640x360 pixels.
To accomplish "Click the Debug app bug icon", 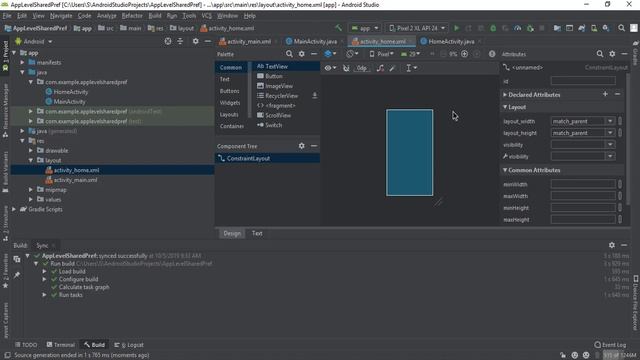I will (x=493, y=28).
